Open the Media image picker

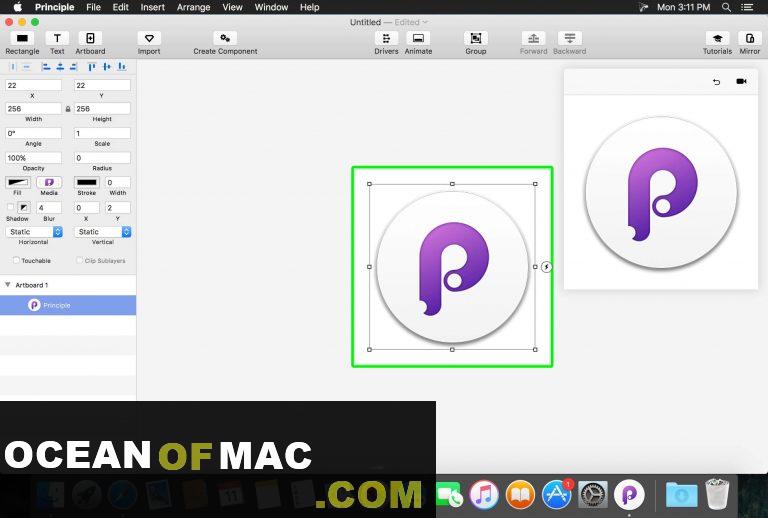(x=49, y=182)
